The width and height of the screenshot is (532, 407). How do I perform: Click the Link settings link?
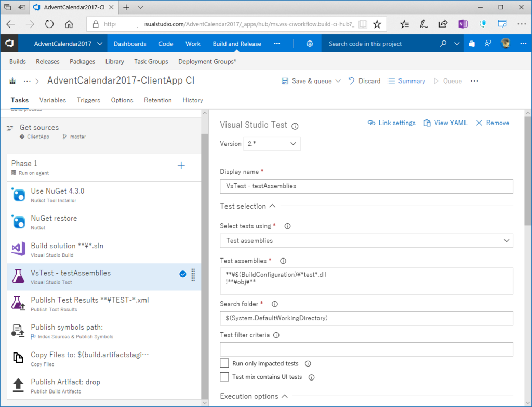[392, 123]
